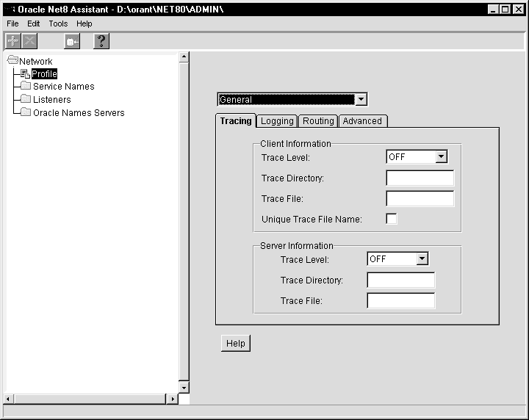Viewport: 529px width, 420px height.
Task: Select Service Names in the tree
Action: coord(64,87)
